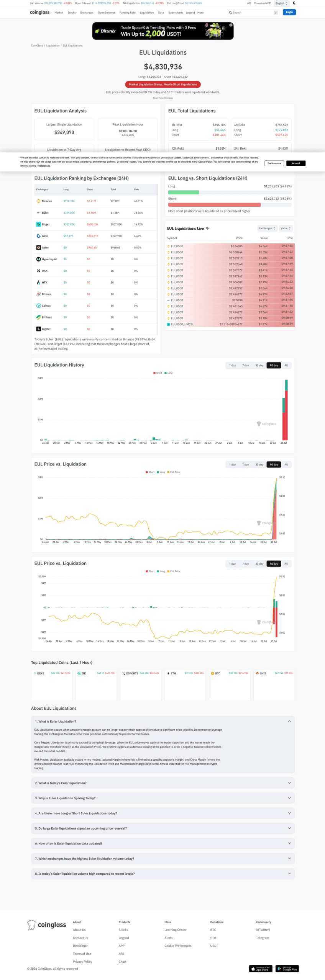Viewport: 325px width, 980px height.
Task: Click the ETH coin icon
Action: 168,673
